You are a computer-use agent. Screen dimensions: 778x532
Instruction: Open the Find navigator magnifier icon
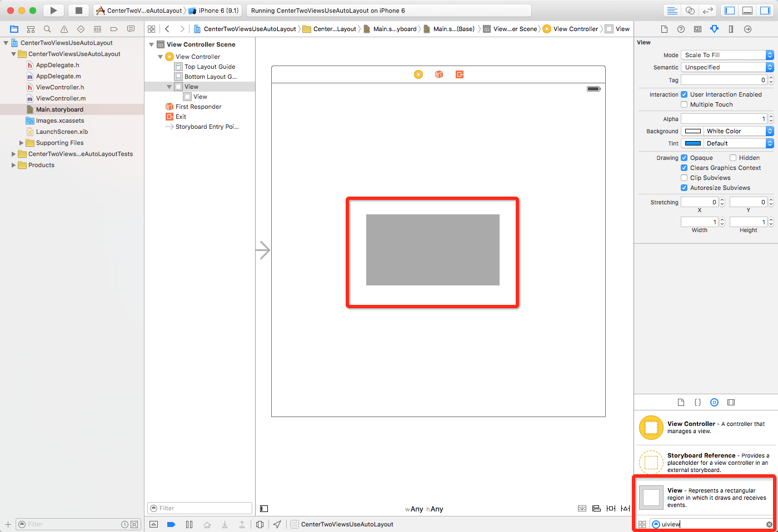point(48,29)
